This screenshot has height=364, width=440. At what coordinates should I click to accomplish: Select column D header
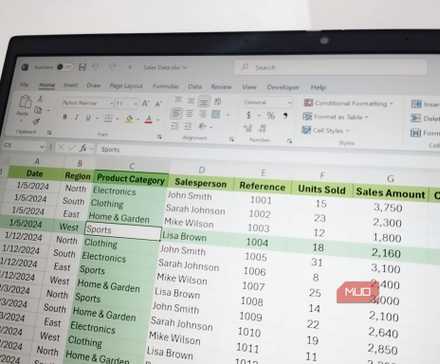pos(202,170)
